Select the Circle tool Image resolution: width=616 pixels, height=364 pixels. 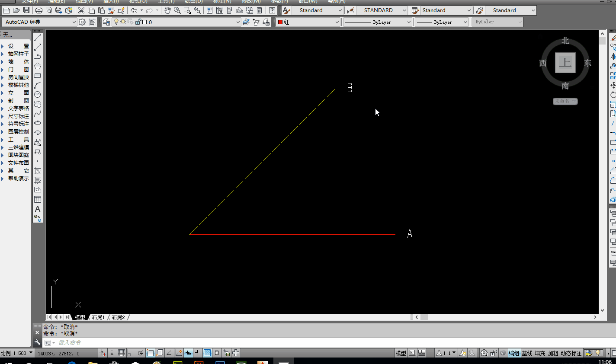[38, 94]
